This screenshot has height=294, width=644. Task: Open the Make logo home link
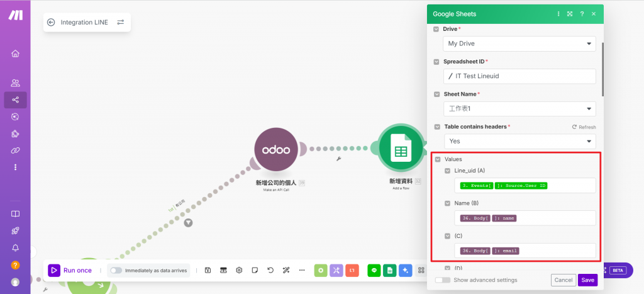(x=16, y=16)
